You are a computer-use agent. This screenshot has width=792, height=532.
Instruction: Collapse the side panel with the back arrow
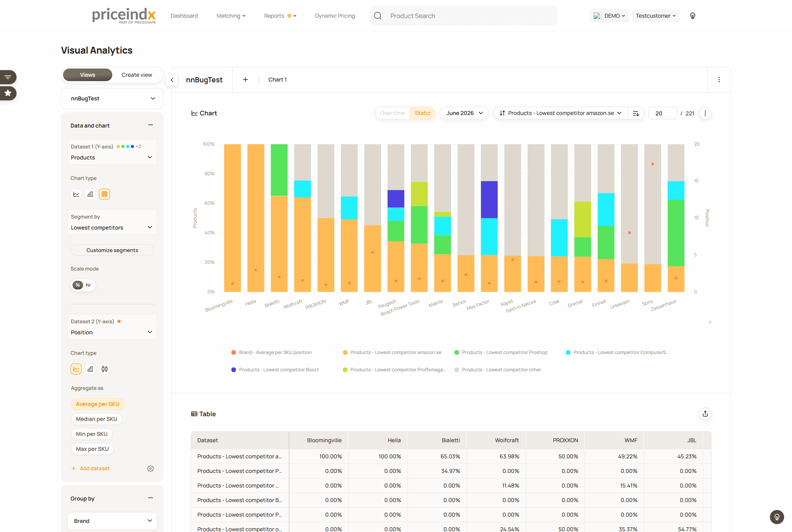[172, 80]
